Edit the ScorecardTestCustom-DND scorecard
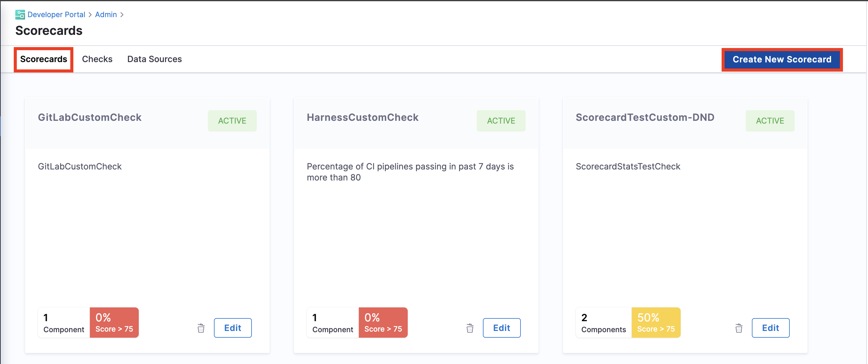 tap(770, 328)
